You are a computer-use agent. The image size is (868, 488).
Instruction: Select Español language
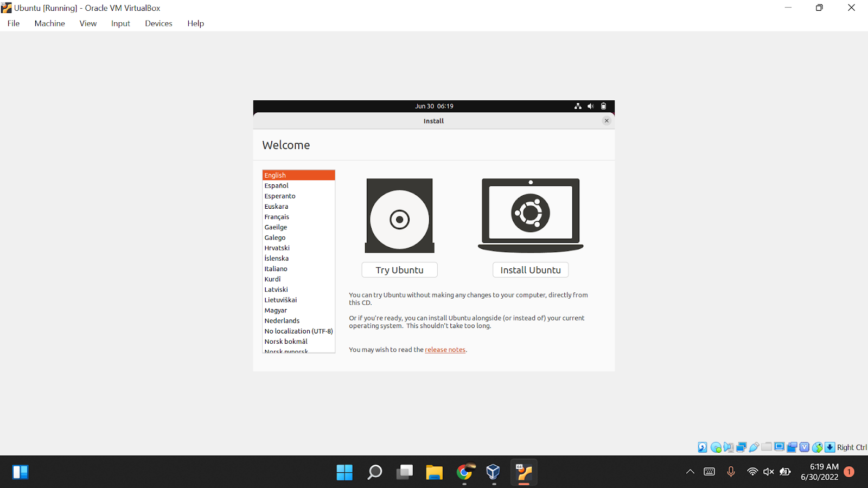[x=299, y=185]
